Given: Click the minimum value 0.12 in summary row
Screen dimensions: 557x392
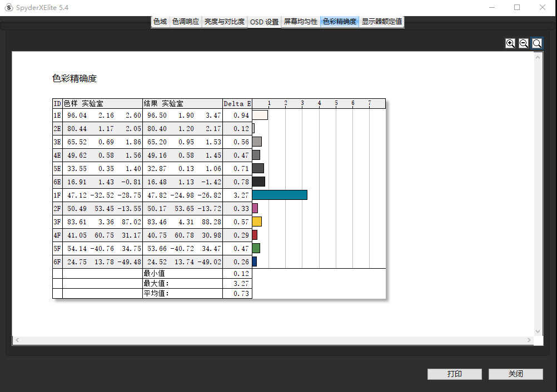Looking at the screenshot, I should click(x=241, y=274).
